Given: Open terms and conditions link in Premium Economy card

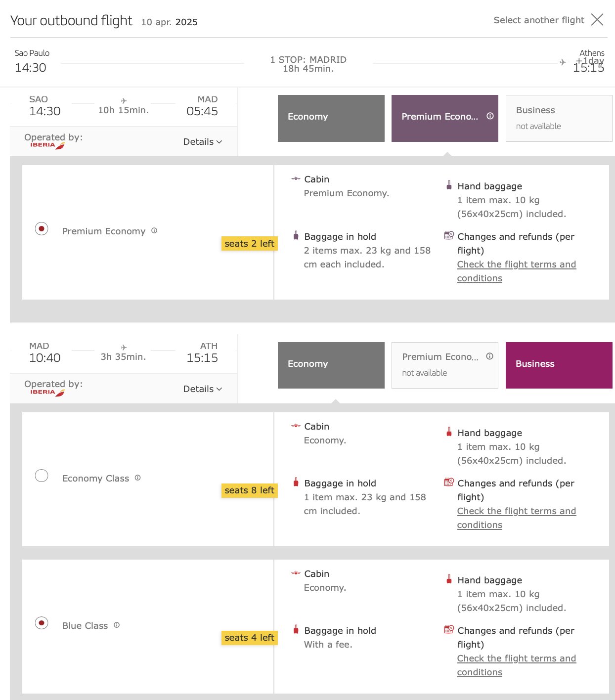Looking at the screenshot, I should [x=516, y=271].
